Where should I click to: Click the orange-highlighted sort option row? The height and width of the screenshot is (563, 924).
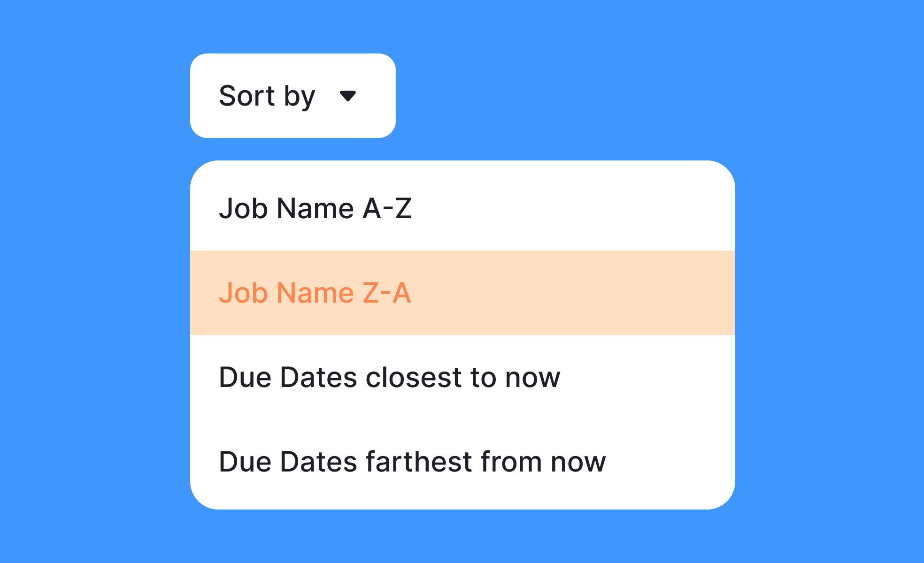coord(462,293)
